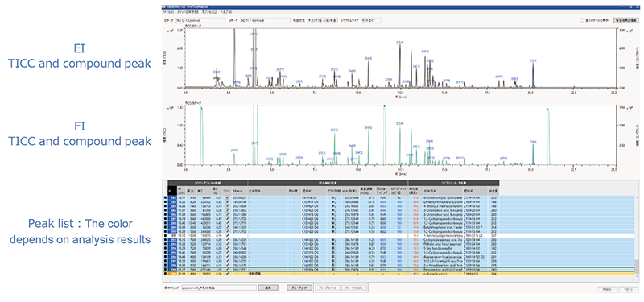Image resolution: width=644 pixels, height=302 pixels.
Task: Open the second menu in the menu bar
Action: (188, 12)
